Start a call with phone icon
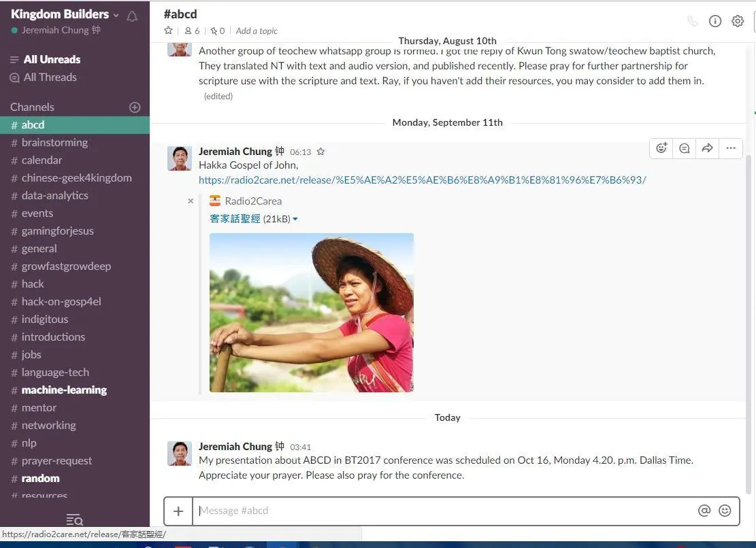Viewport: 756px width, 548px height. [x=693, y=21]
